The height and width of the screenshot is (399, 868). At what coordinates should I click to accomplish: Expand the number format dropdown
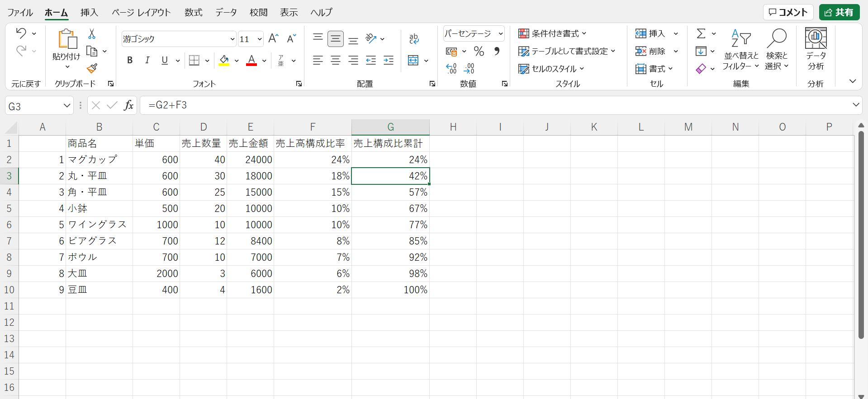click(501, 33)
